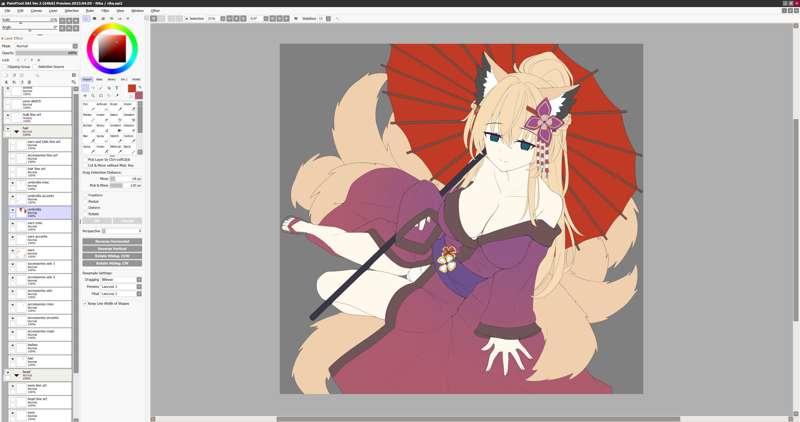Check the Selection Source option

[35, 67]
